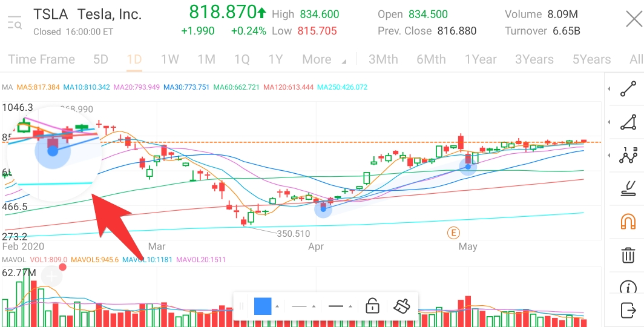Click the MA250:426.072 indicator label
Image resolution: width=644 pixels, height=327 pixels.
coord(342,87)
